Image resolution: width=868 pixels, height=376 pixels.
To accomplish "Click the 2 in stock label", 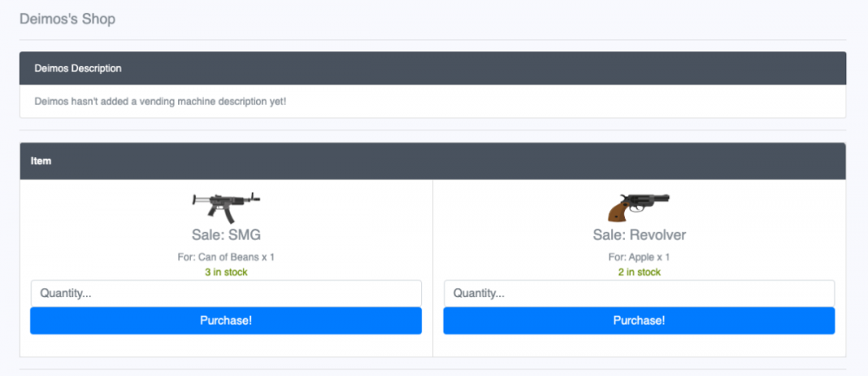I will click(x=639, y=273).
